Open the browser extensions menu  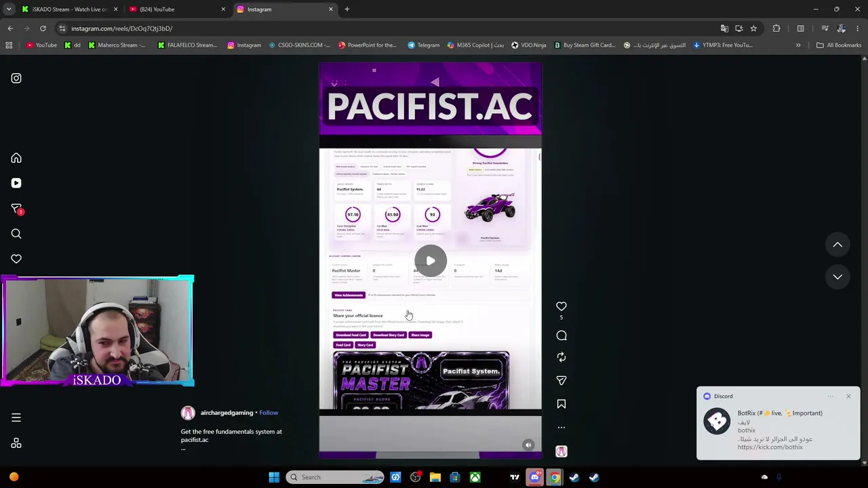pos(776,28)
